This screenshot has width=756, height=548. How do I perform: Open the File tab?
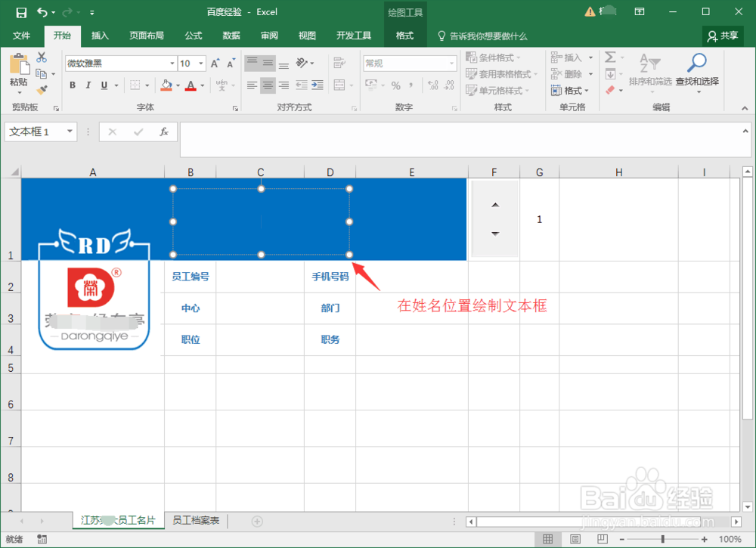(x=21, y=36)
